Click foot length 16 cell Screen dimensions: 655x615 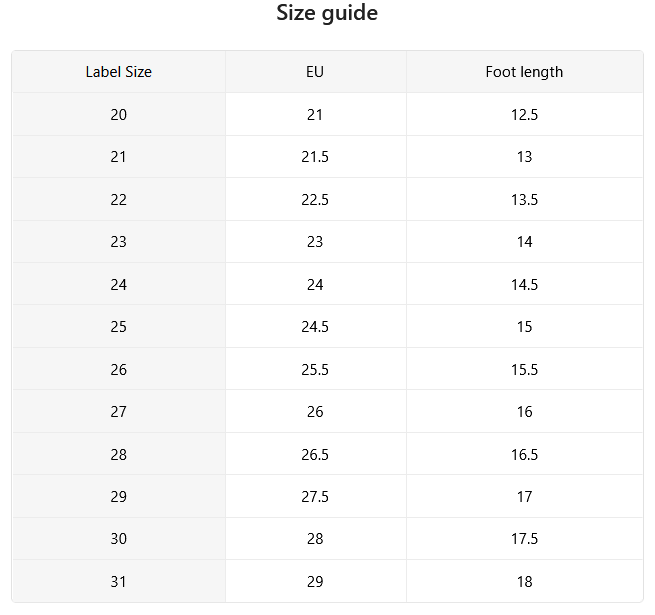(x=525, y=412)
